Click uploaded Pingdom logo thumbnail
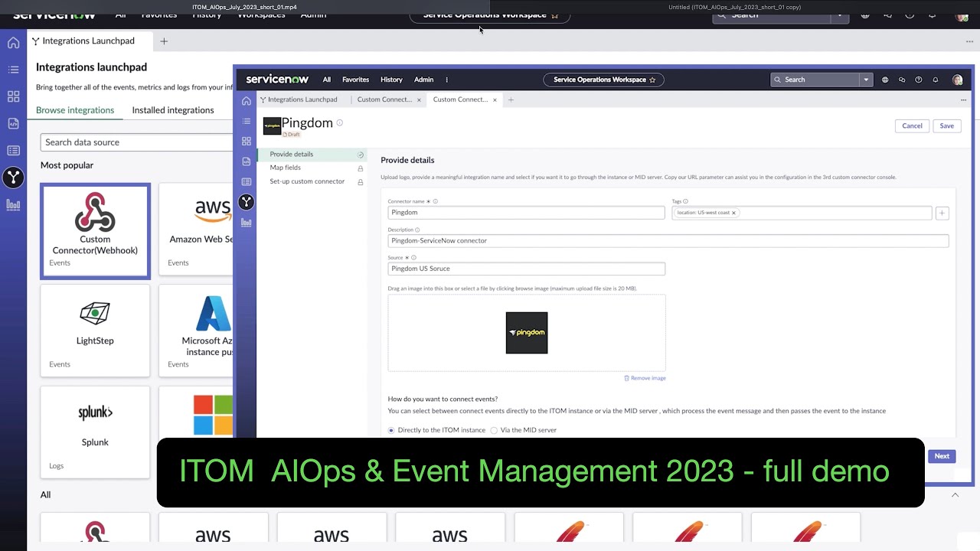This screenshot has height=551, width=980. coord(527,333)
